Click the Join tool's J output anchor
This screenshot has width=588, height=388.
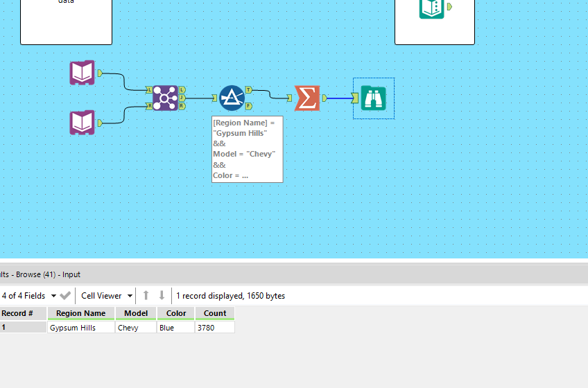point(182,98)
